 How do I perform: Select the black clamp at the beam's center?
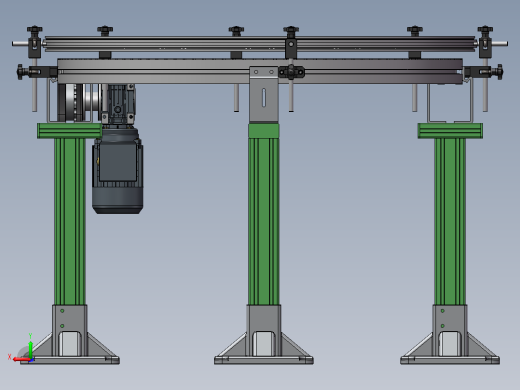point(291,72)
